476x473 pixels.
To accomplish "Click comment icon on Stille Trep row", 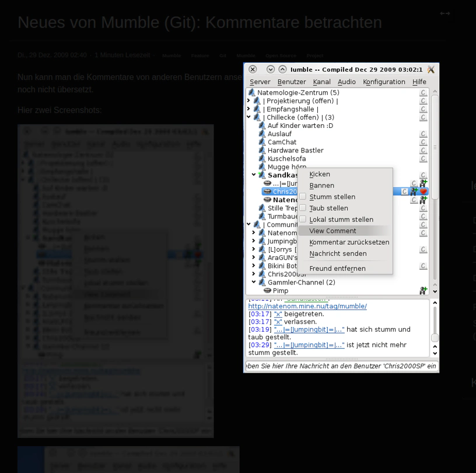I will pos(423,208).
